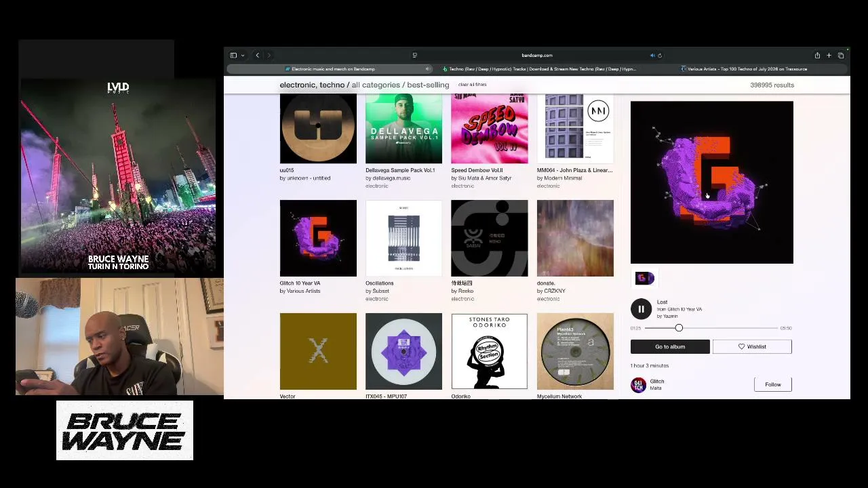
Task: Open the Safari sidebar toggle icon
Action: (x=233, y=56)
